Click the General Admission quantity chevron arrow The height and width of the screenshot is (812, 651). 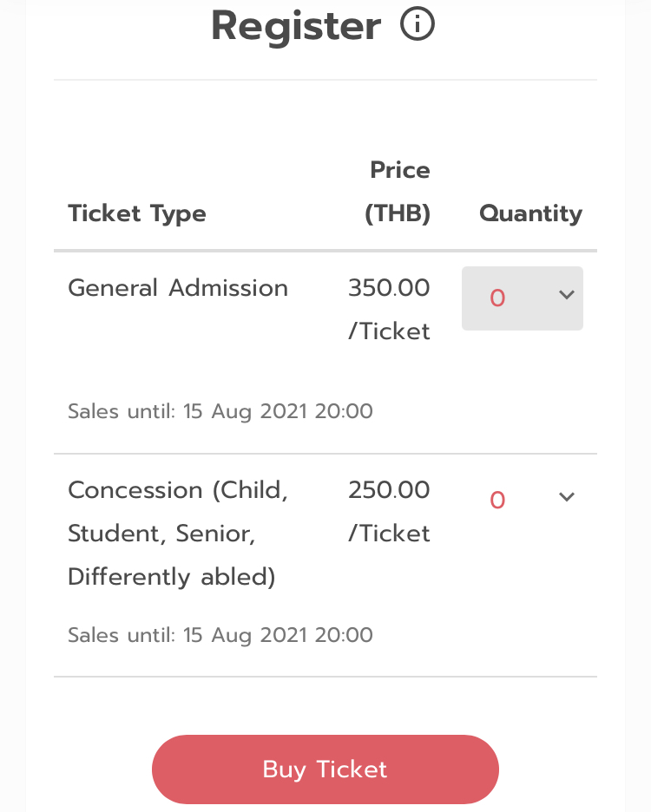coord(567,295)
